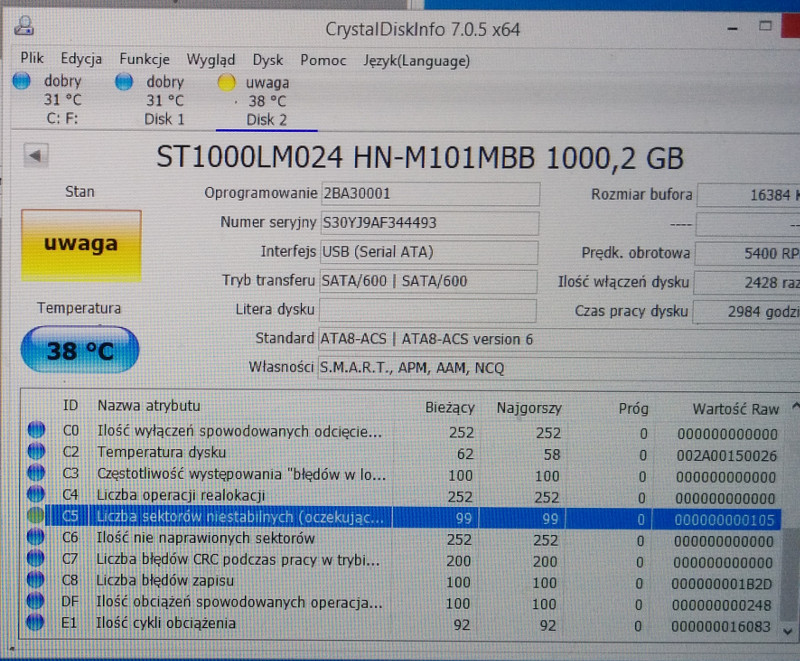The image size is (800, 661).
Task: Select row Liczba błędów zapisu
Action: pyautogui.click(x=401, y=582)
